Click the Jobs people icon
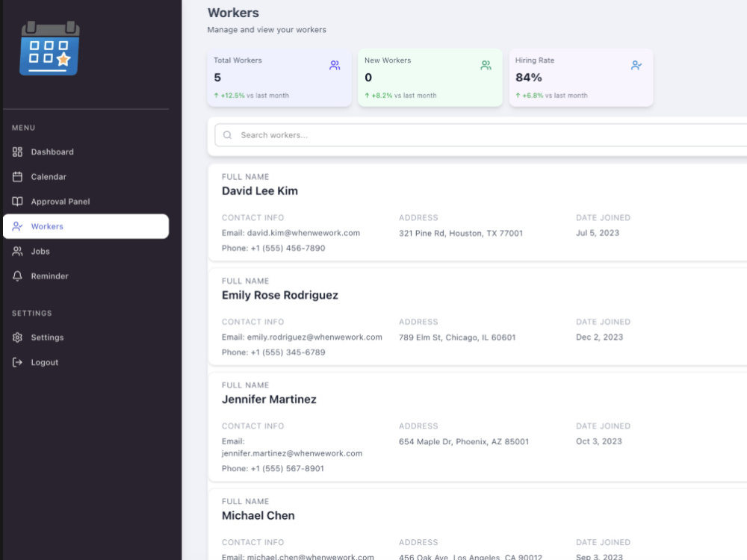747x560 pixels. [18, 251]
